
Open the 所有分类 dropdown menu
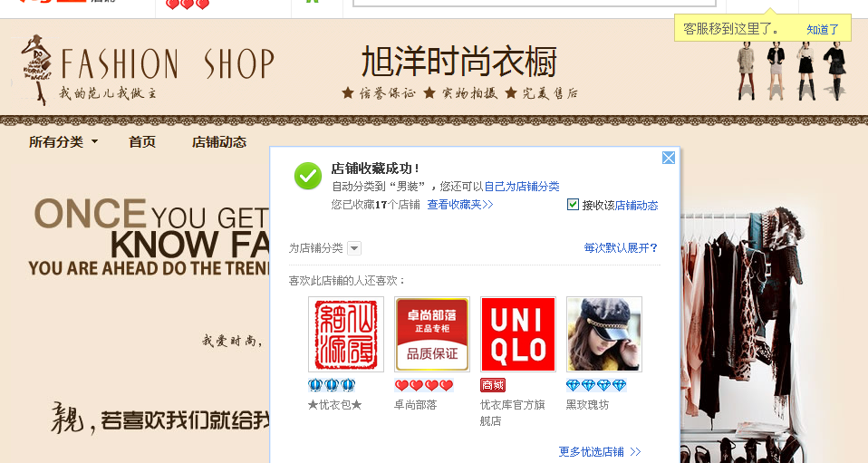pyautogui.click(x=63, y=141)
